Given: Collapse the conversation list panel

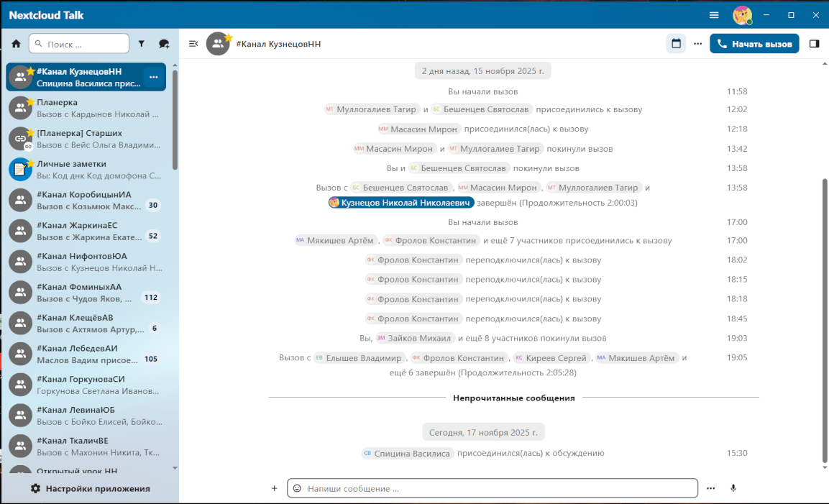Looking at the screenshot, I should pyautogui.click(x=193, y=43).
